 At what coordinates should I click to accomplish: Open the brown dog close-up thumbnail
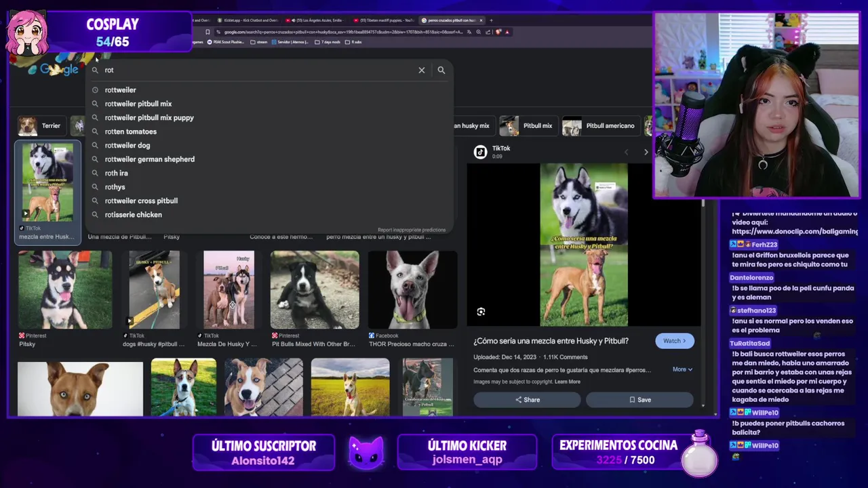(80, 388)
